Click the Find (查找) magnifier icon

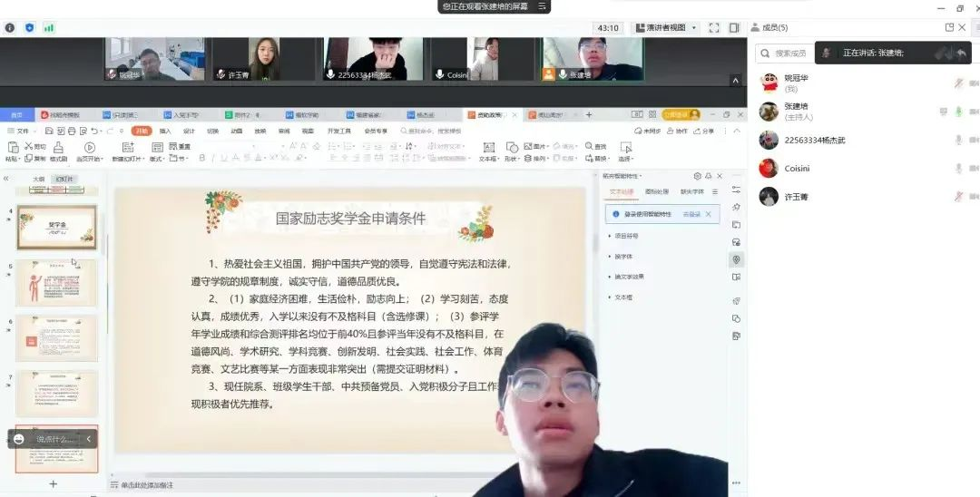click(x=587, y=146)
